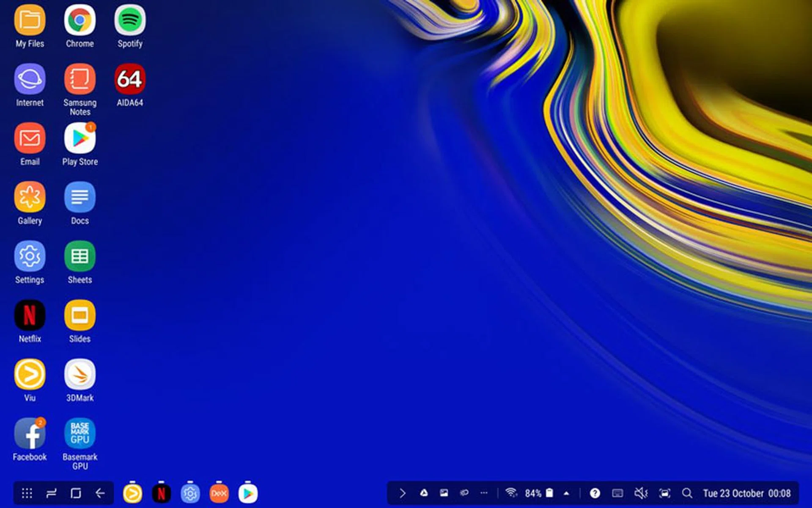Toggle the on-screen keyboard icon

coord(617,493)
